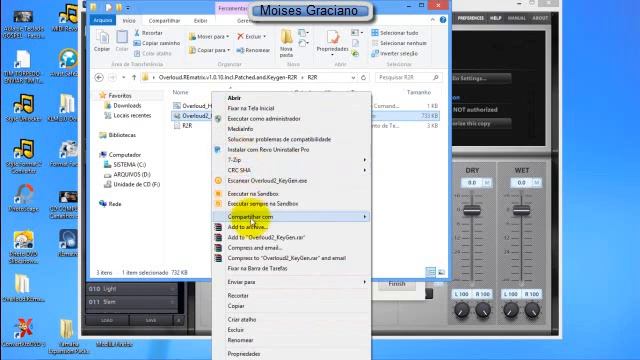Click MediaInfo in context menu
The image size is (640, 360).
240,129
